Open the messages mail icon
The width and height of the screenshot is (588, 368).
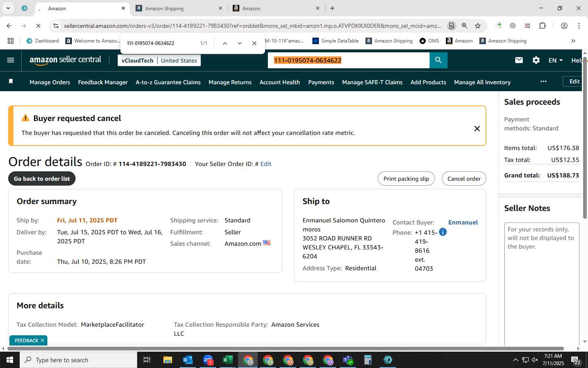pos(519,60)
